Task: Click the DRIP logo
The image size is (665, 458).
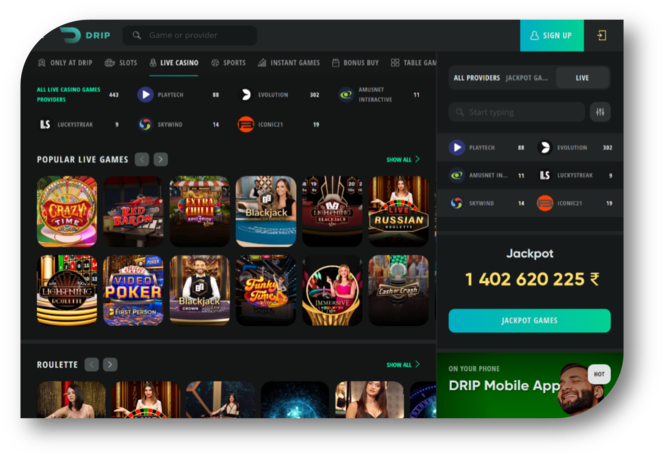Action: (x=83, y=35)
